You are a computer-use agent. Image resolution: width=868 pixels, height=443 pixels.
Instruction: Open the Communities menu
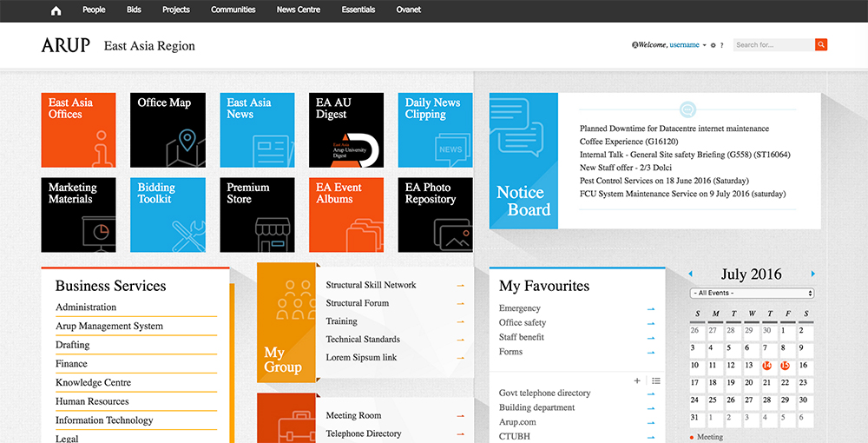tap(233, 10)
